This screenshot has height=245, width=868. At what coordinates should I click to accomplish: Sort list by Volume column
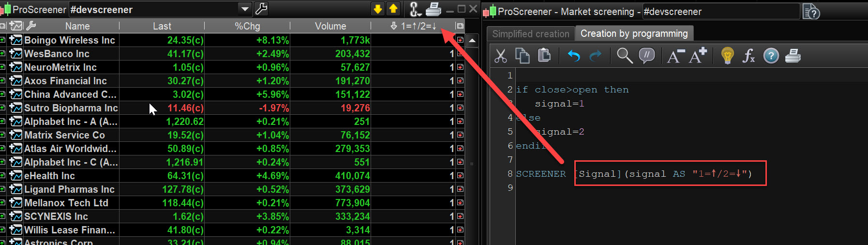[x=330, y=26]
